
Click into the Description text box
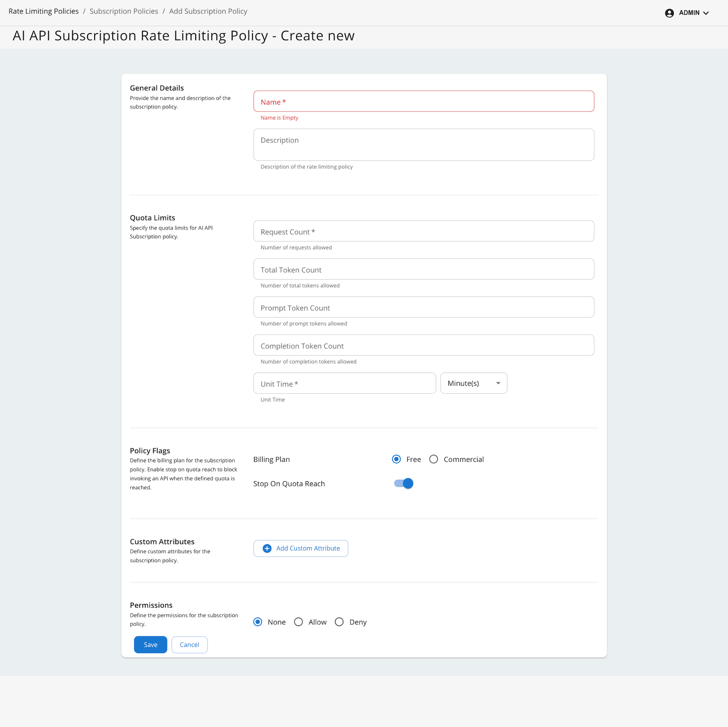click(x=424, y=144)
